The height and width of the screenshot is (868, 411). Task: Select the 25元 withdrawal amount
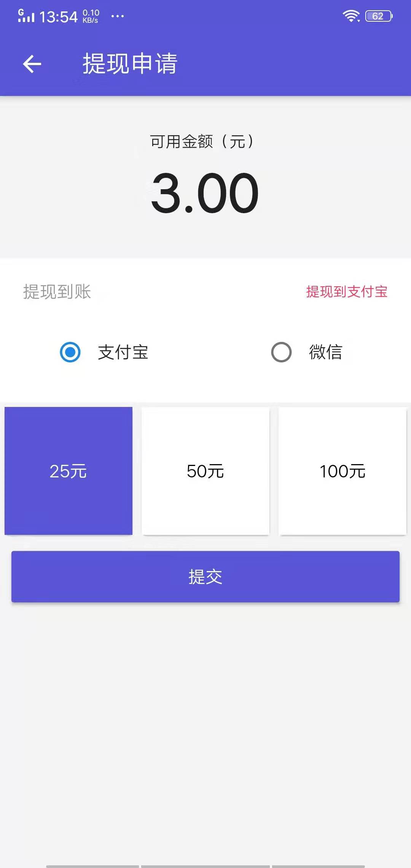[68, 471]
